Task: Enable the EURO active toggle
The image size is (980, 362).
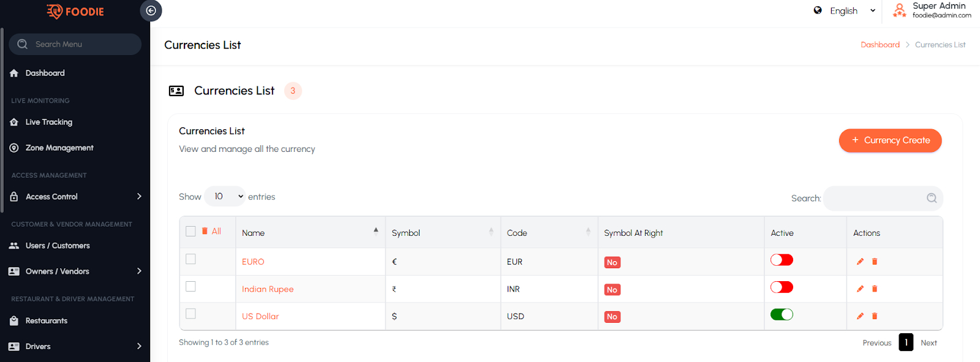Action: (782, 260)
